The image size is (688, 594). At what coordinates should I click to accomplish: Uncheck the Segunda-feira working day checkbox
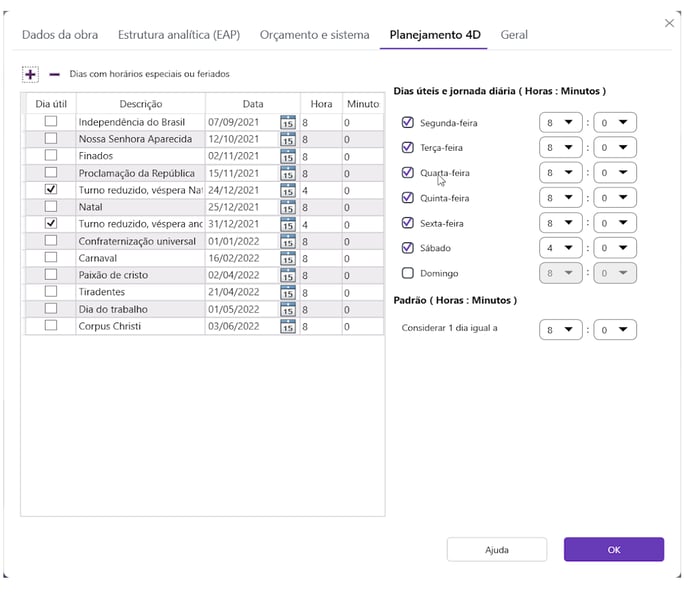(407, 123)
